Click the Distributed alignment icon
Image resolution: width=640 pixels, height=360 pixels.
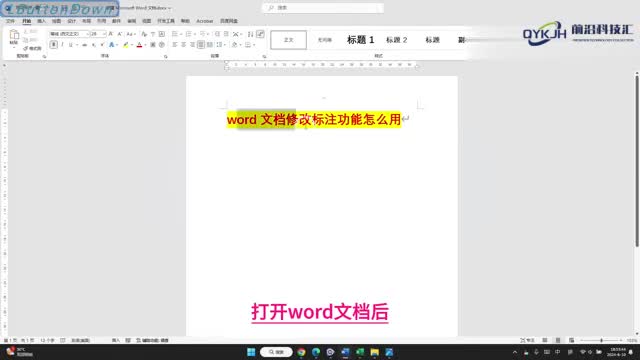click(210, 45)
